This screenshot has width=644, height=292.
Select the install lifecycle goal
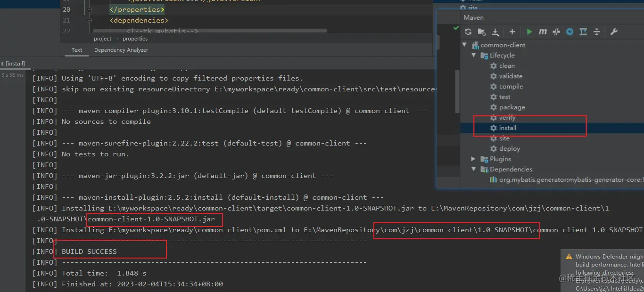[x=504, y=128]
